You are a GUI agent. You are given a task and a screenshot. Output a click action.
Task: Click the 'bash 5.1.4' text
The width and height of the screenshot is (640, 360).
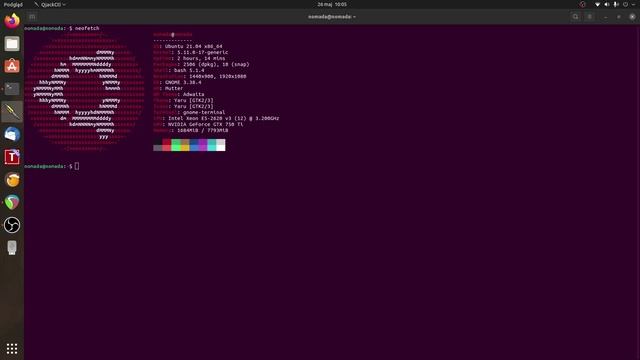[x=189, y=70]
